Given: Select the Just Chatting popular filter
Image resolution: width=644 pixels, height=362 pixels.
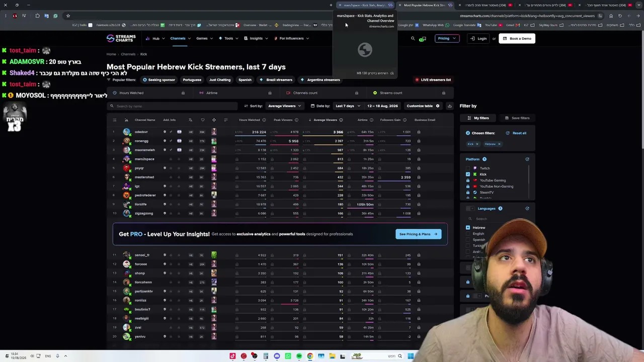Looking at the screenshot, I should [x=220, y=80].
